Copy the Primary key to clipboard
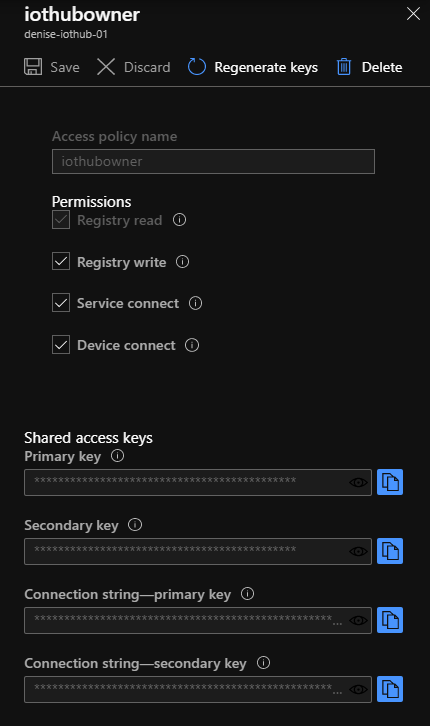 [390, 482]
